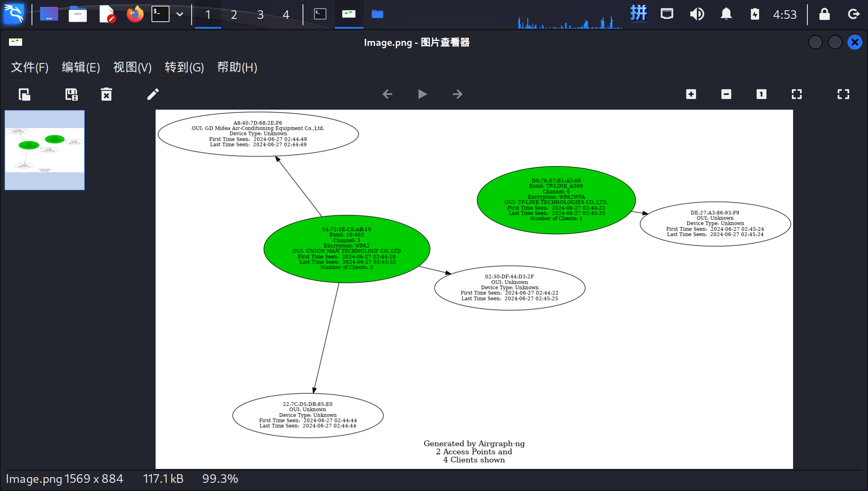Start slideshow play button
The height and width of the screenshot is (491, 868).
[422, 95]
